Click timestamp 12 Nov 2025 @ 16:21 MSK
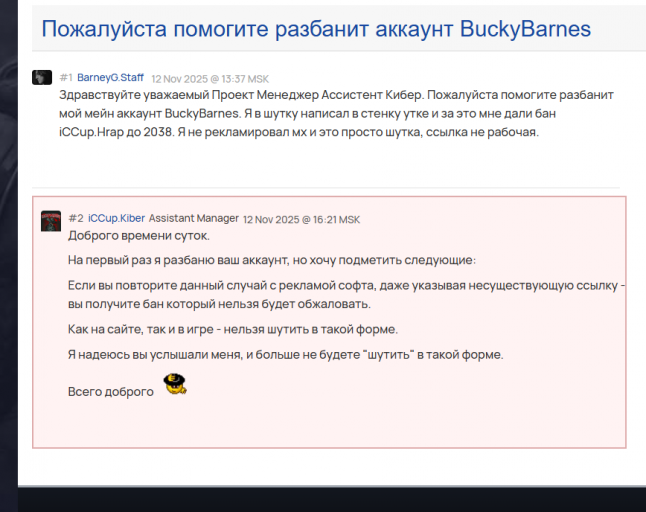 pos(301,220)
